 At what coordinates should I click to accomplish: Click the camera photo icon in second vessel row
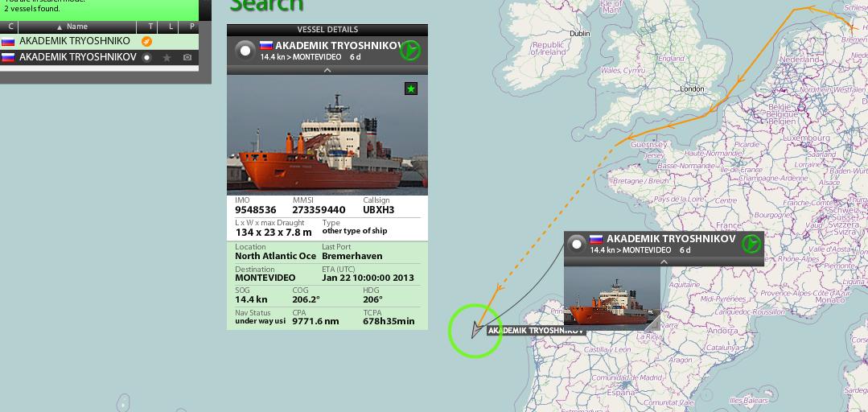[x=187, y=57]
